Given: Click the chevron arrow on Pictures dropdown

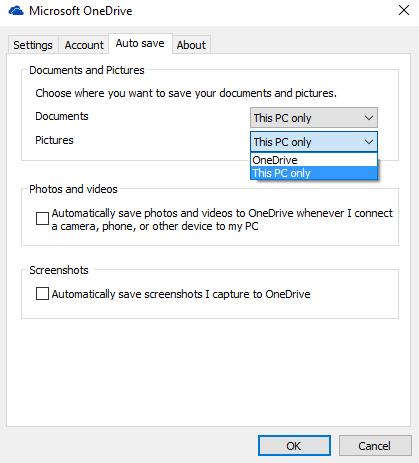Looking at the screenshot, I should click(x=369, y=142).
